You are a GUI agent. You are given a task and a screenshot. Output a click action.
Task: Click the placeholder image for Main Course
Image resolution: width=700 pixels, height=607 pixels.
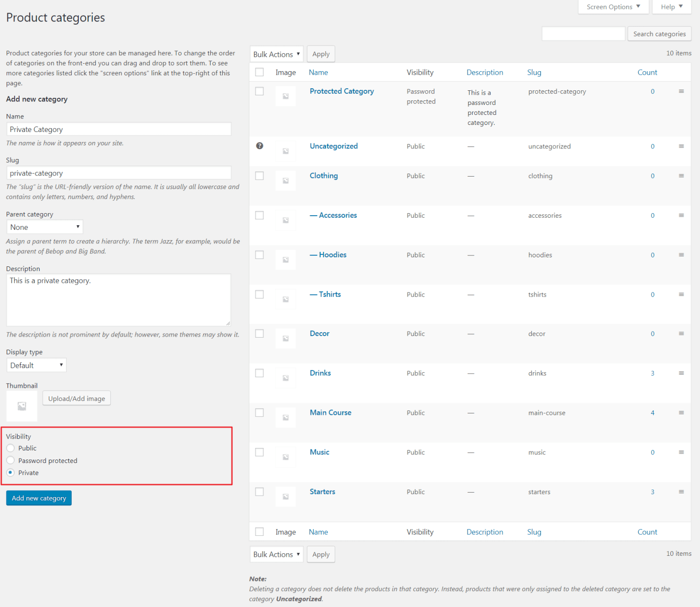286,417
